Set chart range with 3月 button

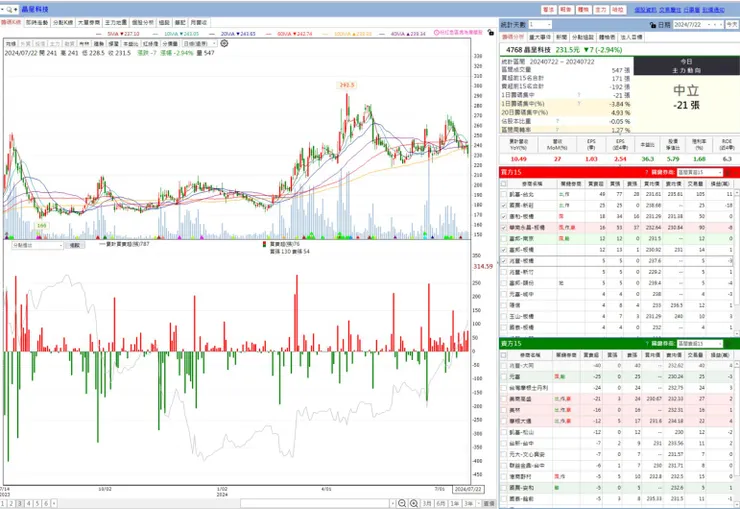pos(427,503)
